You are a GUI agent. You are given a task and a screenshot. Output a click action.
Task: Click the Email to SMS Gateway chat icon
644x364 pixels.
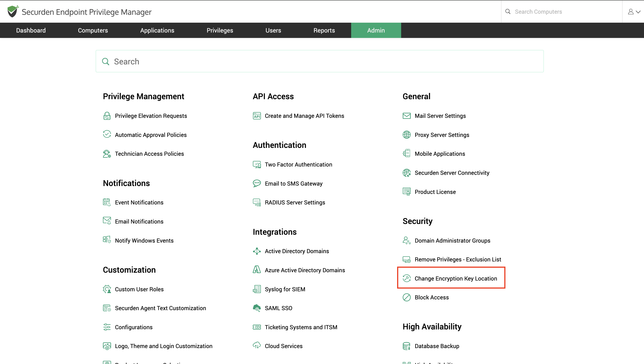tap(257, 183)
